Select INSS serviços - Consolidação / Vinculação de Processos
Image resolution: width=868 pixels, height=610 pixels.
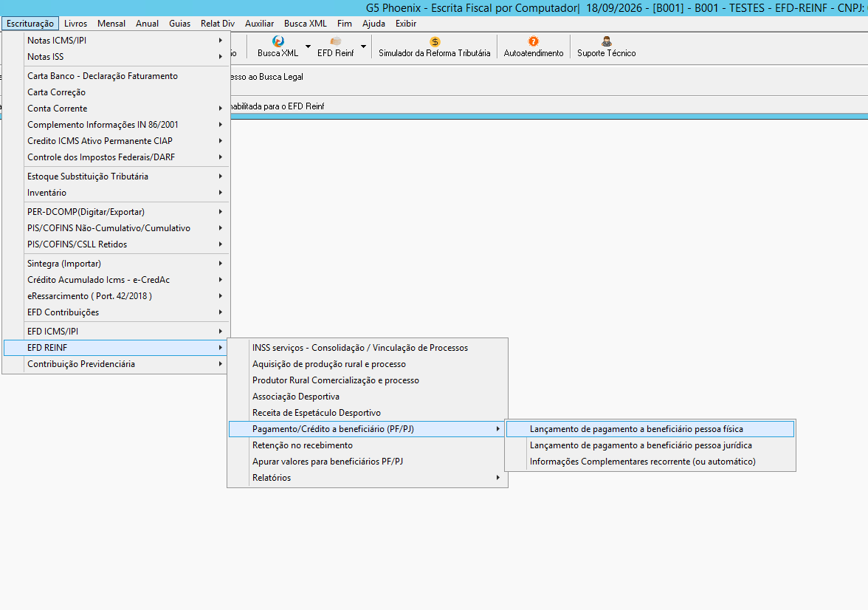(368, 348)
